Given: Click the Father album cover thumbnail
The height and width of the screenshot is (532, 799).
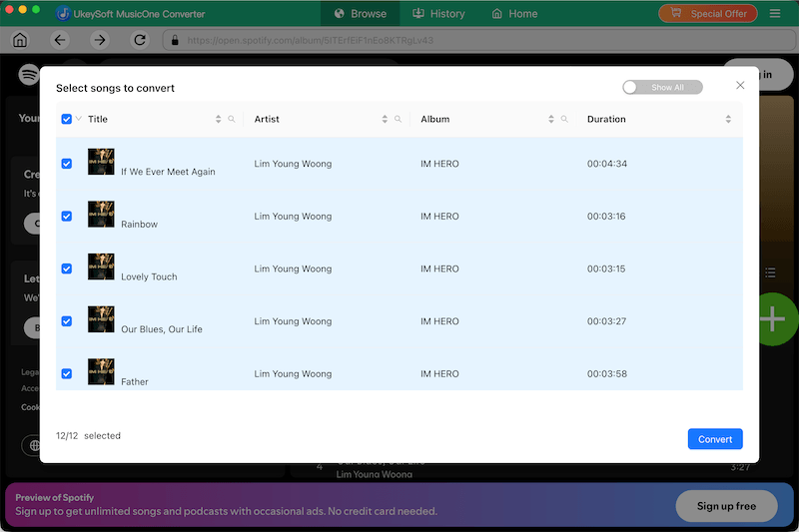Looking at the screenshot, I should pyautogui.click(x=101, y=371).
